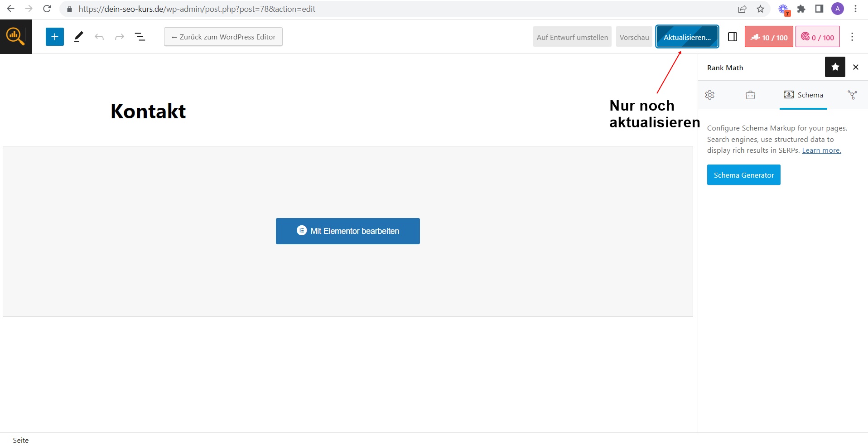The image size is (868, 446).
Task: Click the Kontakt page title field
Action: (x=148, y=111)
